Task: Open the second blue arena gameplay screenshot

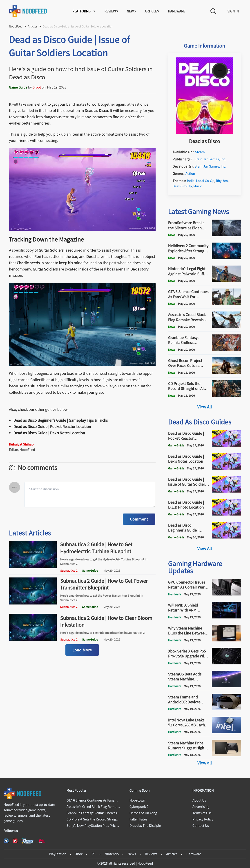Action: (82, 324)
